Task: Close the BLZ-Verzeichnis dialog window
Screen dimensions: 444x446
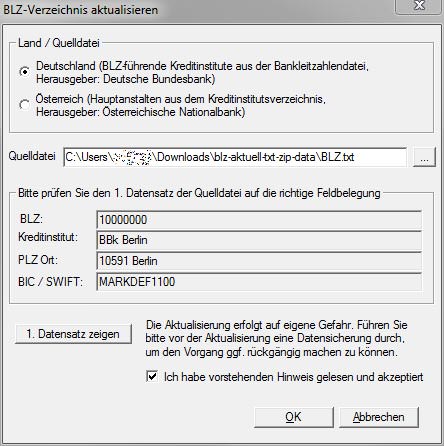Action: click(x=419, y=6)
